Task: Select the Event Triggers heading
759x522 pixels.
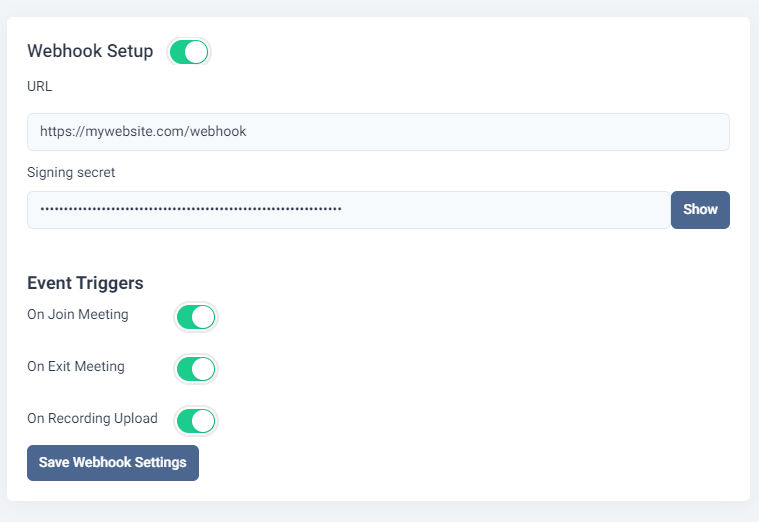Action: point(85,283)
